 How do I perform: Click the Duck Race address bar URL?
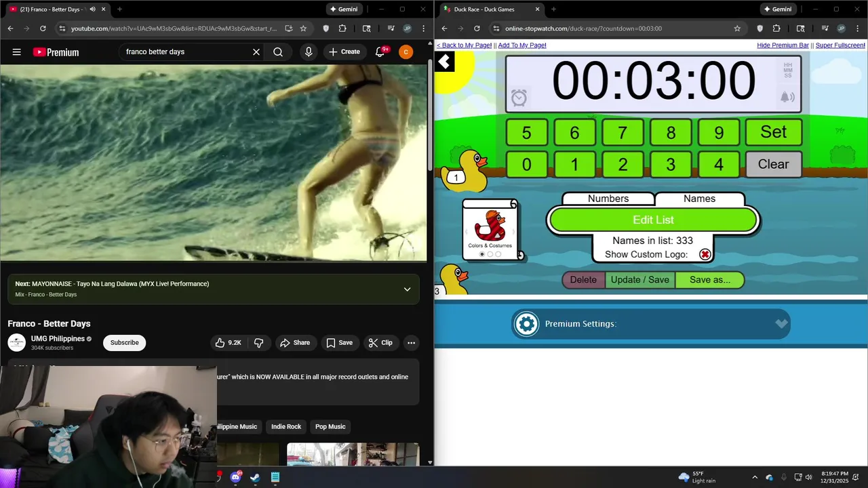583,28
